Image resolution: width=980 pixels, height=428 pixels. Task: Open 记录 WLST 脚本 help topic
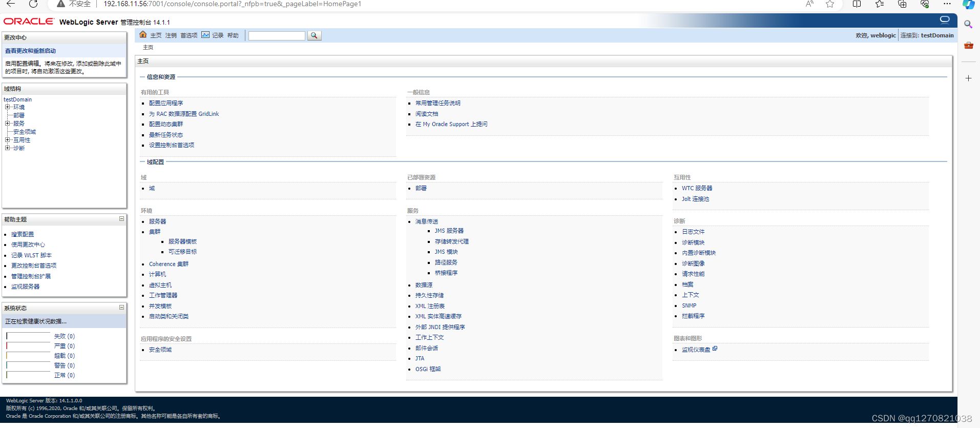tap(31, 255)
